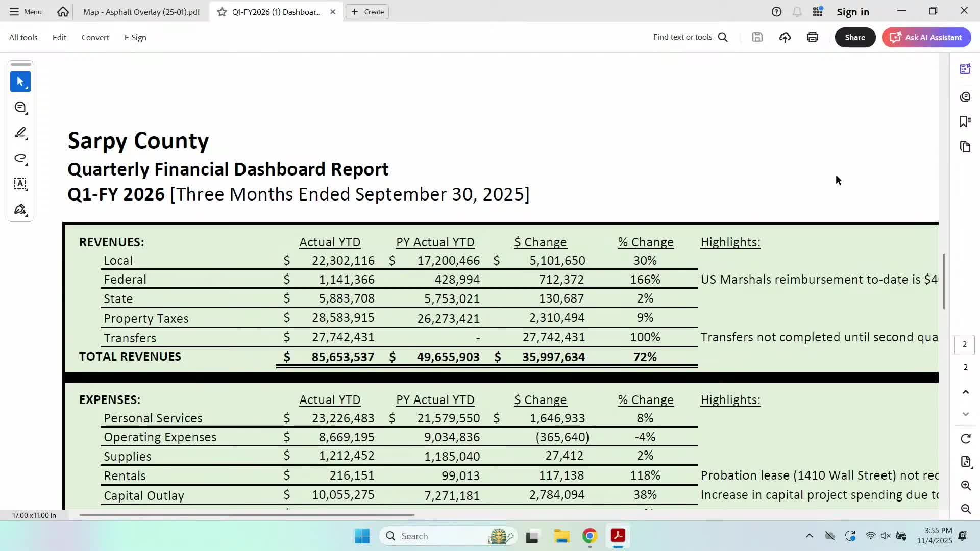Go to previous page with up chevron
This screenshot has height=551, width=980.
tap(965, 392)
